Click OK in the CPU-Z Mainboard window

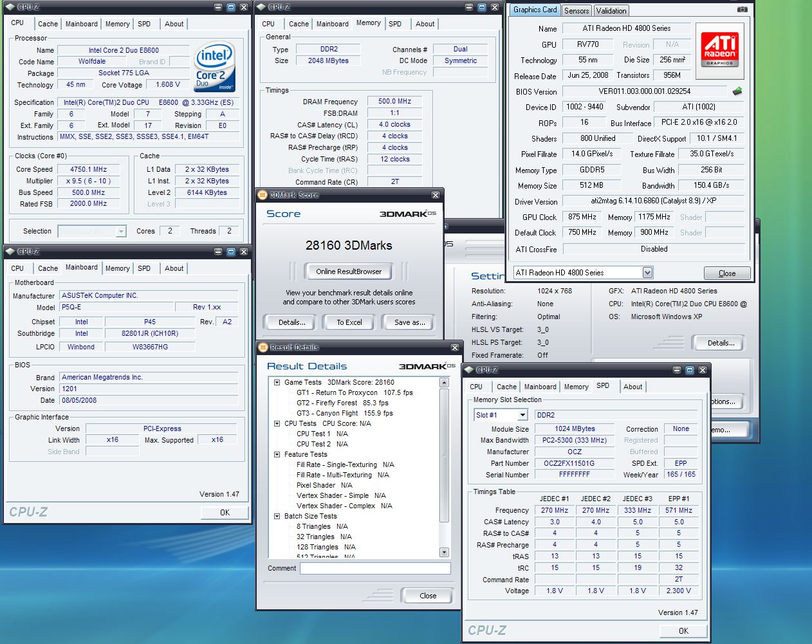tap(225, 513)
